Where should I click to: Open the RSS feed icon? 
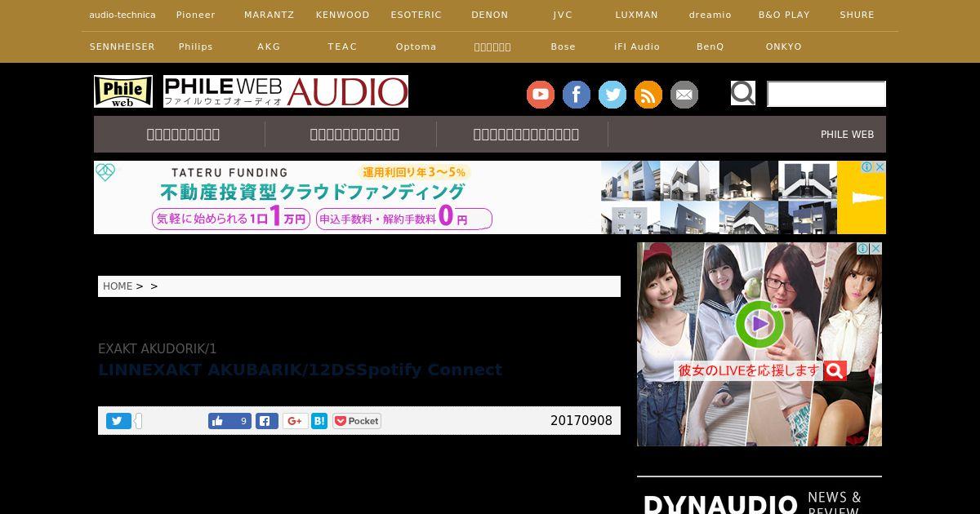point(648,95)
